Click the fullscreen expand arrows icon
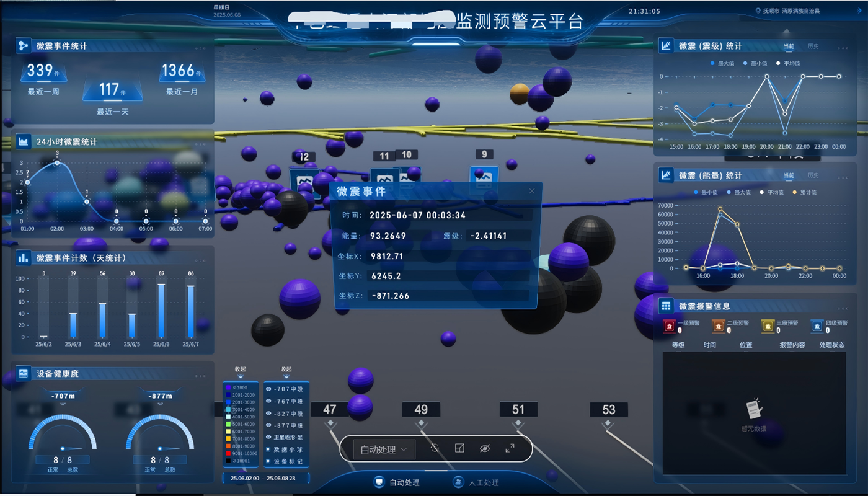Viewport: 868px width, 496px height. click(510, 448)
